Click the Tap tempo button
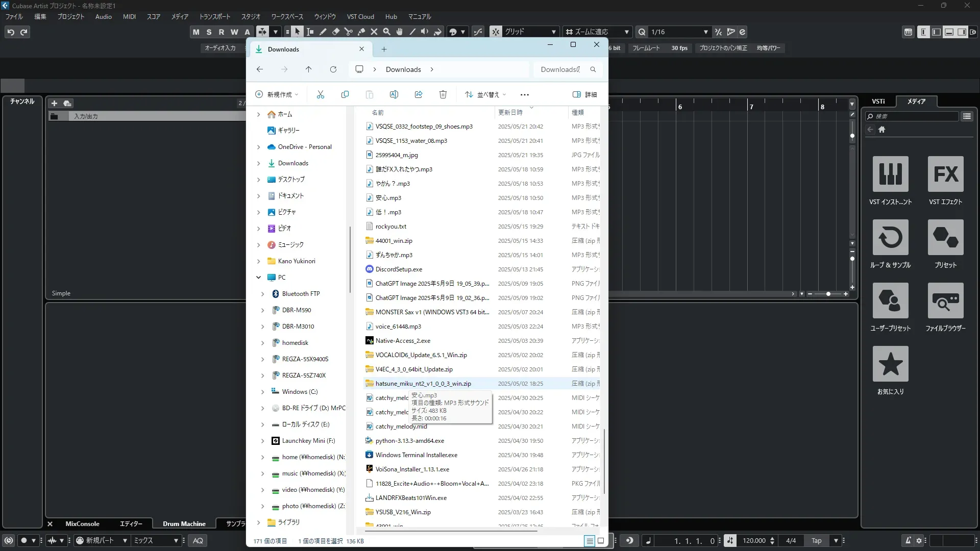This screenshot has width=980, height=551. point(816,540)
